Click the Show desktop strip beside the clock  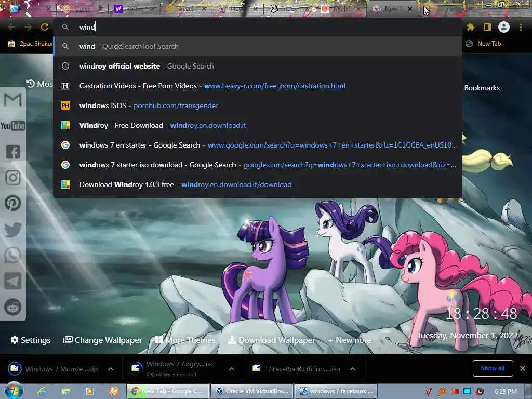click(529, 391)
